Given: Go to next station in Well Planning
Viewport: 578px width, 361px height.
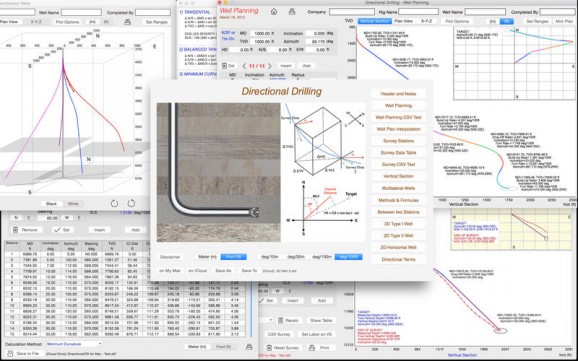Looking at the screenshot, I should click(269, 66).
